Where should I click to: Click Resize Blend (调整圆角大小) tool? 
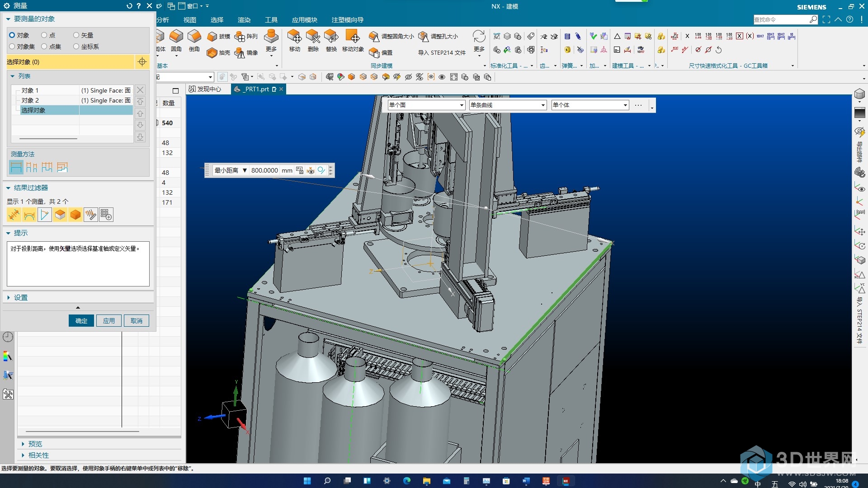392,36
